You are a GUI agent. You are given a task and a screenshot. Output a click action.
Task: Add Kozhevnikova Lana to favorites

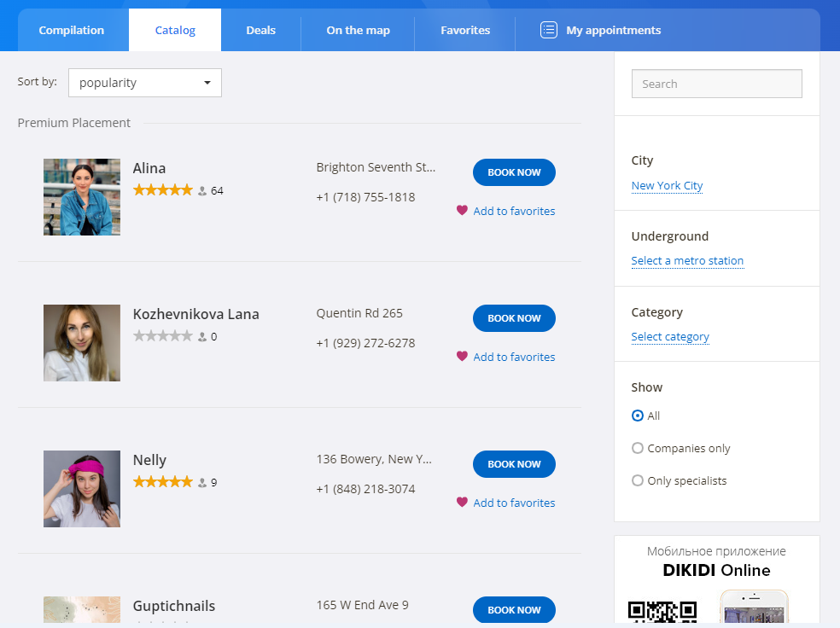514,358
